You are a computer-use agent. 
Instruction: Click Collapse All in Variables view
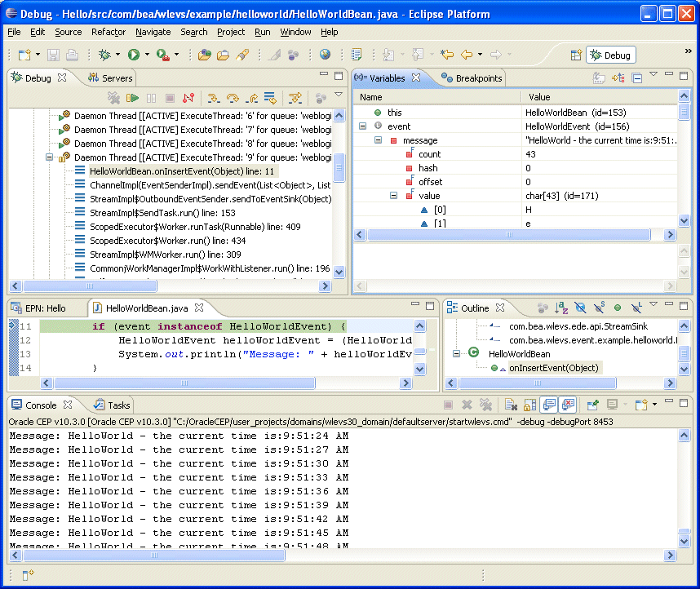coord(637,78)
